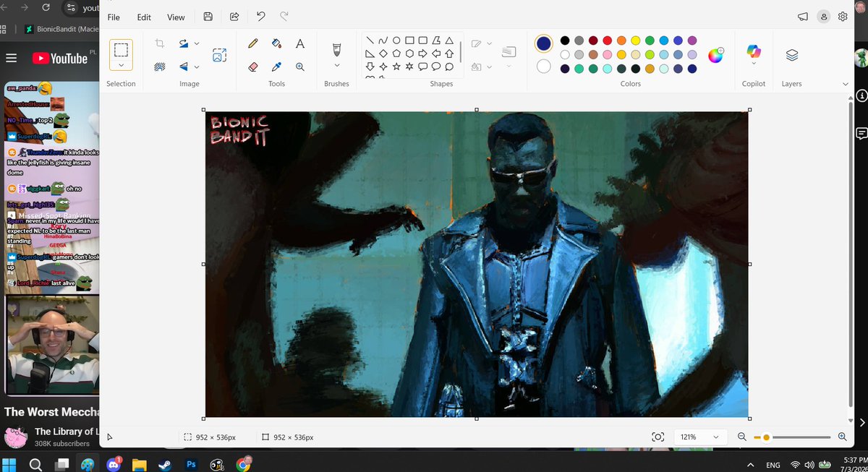The image size is (868, 472).
Task: Open the File menu
Action: 114,17
